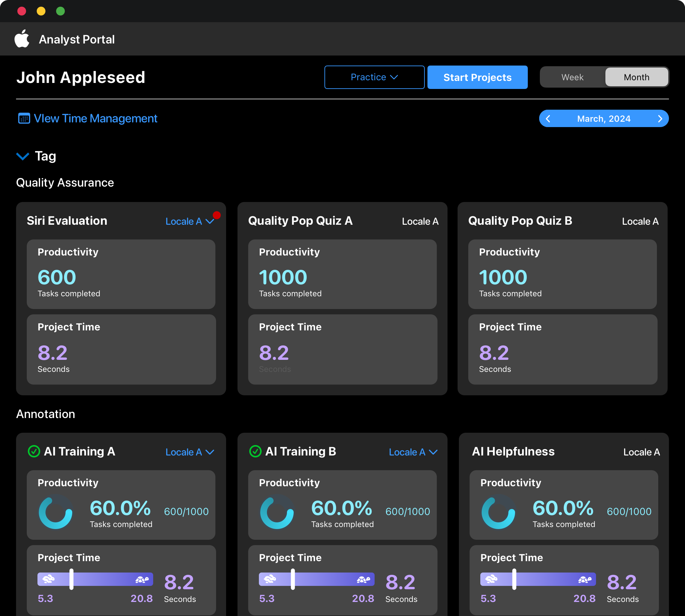Click the turtle icon in AI Helpfulness slider
This screenshot has height=616, width=685.
585,580
